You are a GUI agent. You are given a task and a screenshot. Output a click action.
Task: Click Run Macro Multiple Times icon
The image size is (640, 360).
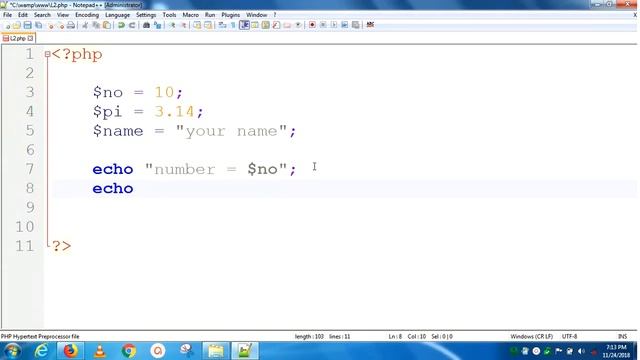344,25
